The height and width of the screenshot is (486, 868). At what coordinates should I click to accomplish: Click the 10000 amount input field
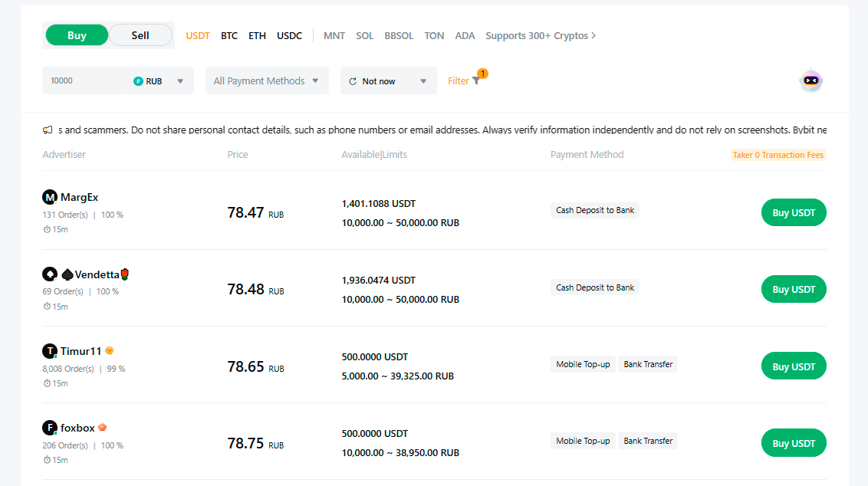84,80
